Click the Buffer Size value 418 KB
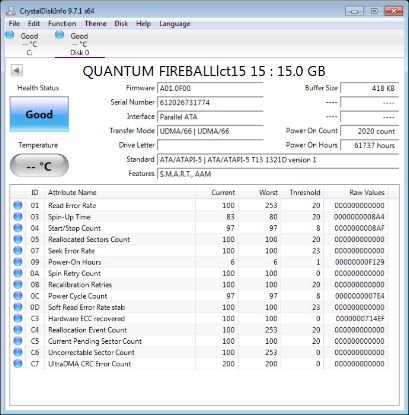 [369, 88]
